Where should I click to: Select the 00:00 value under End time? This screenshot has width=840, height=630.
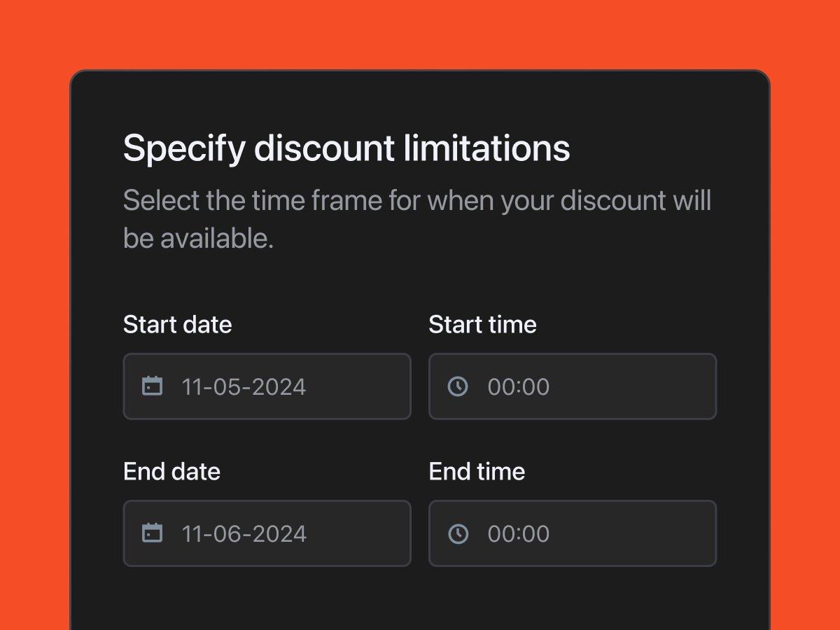click(518, 533)
